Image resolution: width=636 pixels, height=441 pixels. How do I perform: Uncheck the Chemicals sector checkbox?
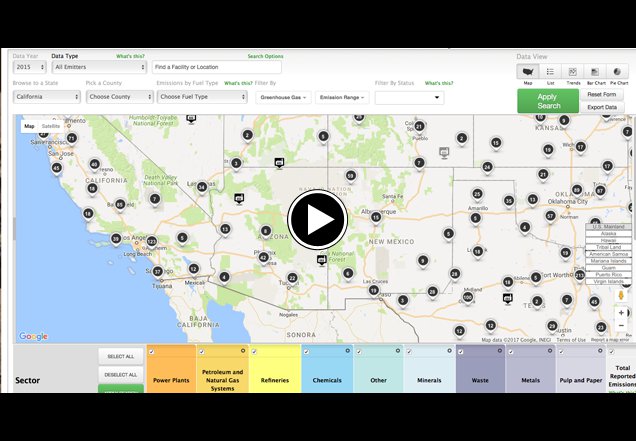[306, 352]
